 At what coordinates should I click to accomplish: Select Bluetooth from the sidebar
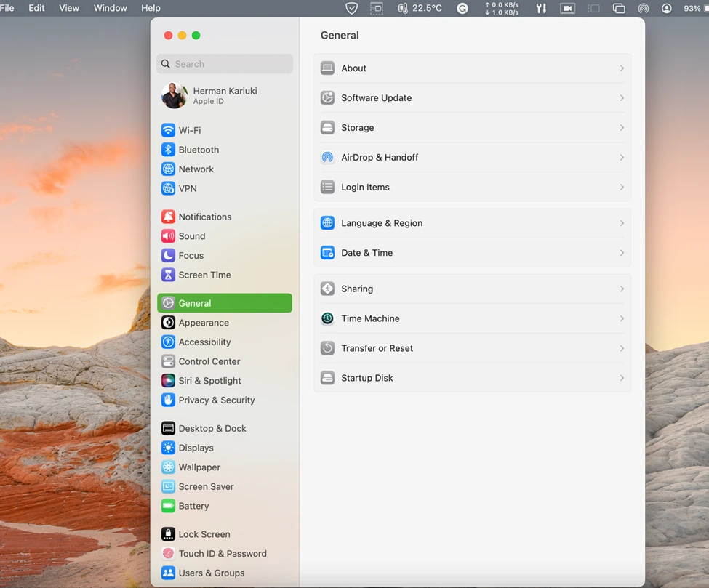tap(197, 150)
